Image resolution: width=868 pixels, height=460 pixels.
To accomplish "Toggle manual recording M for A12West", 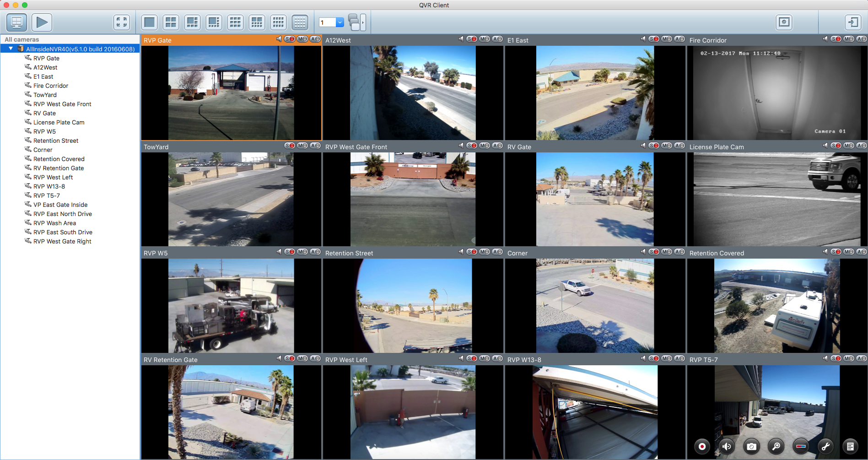I will pyautogui.click(x=485, y=39).
